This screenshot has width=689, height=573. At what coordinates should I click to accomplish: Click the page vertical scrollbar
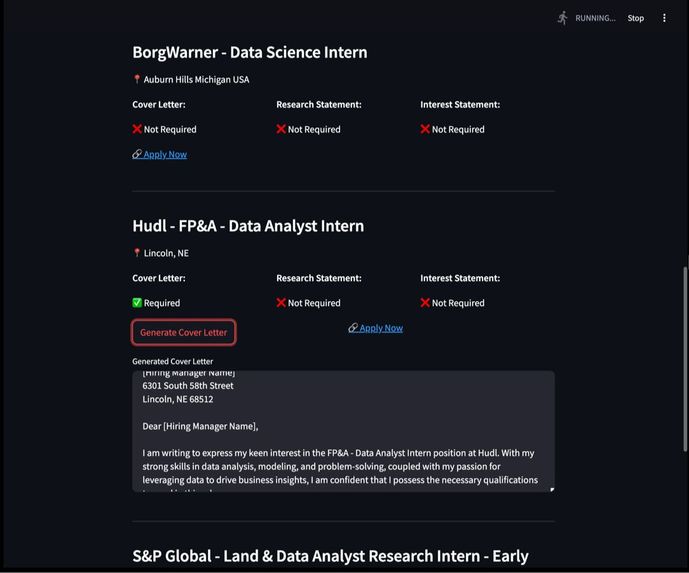(685, 358)
